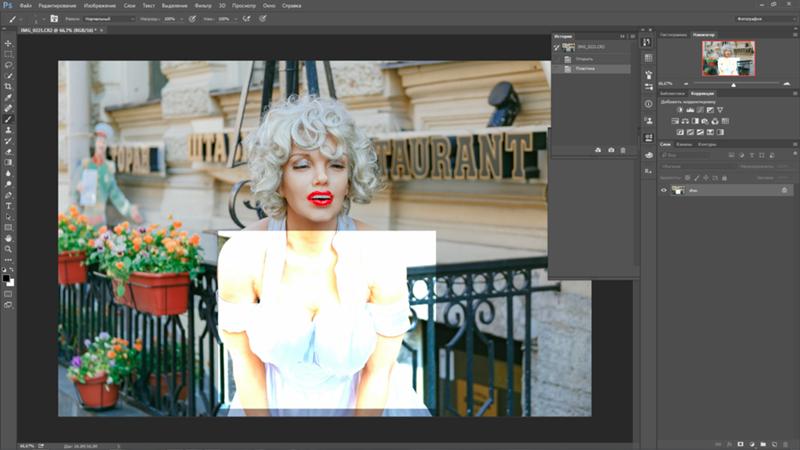Screen dimensions: 800x450
Task: Select the Horizontal Type tool
Action: click(9, 206)
